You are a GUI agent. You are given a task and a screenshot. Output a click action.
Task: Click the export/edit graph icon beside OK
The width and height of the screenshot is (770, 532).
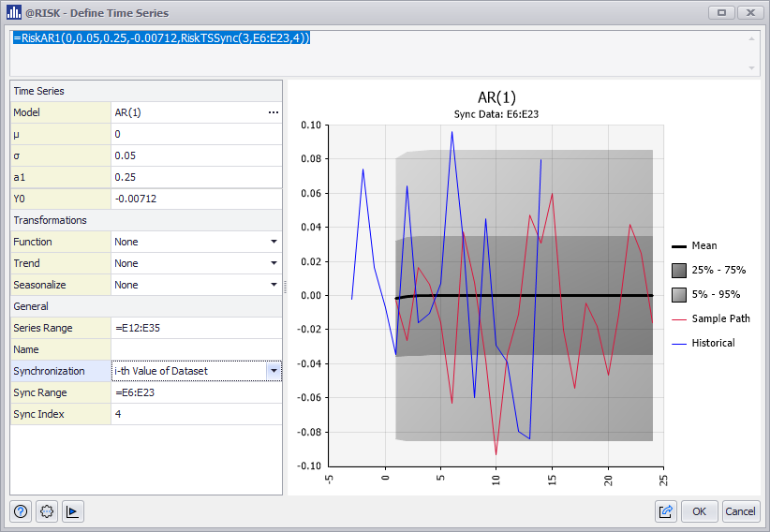[666, 511]
